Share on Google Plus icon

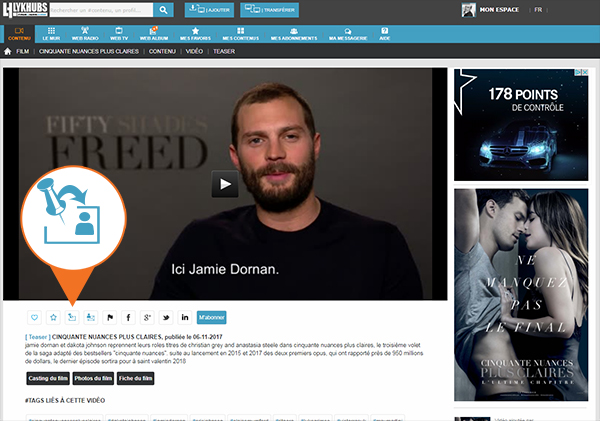click(147, 317)
